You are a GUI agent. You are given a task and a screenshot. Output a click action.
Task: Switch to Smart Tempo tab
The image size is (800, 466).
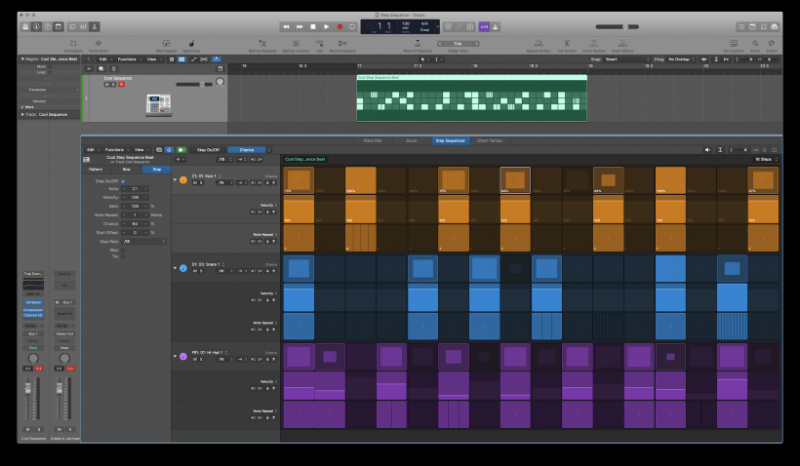(489, 140)
